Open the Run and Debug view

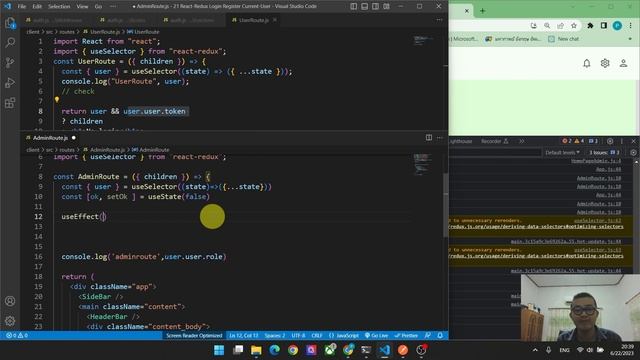click(10, 82)
